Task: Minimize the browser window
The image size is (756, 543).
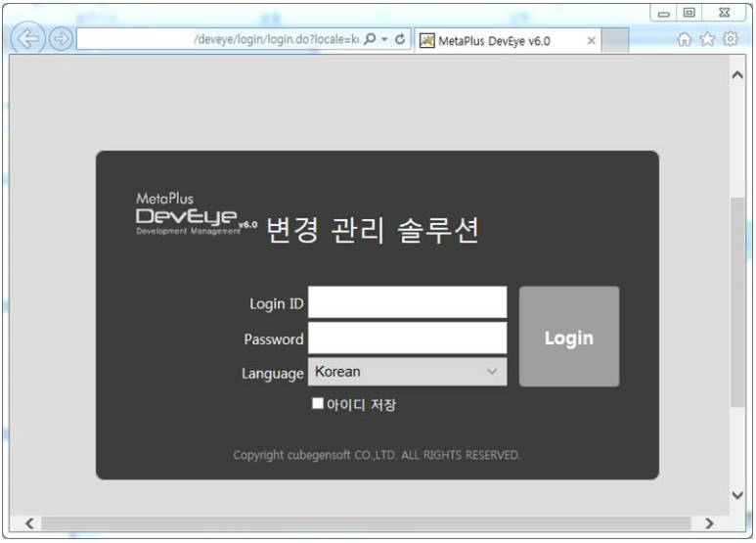Action: [x=664, y=14]
